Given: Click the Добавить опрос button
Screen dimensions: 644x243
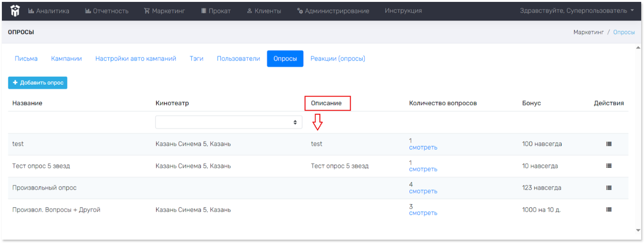Looking at the screenshot, I should (x=38, y=83).
